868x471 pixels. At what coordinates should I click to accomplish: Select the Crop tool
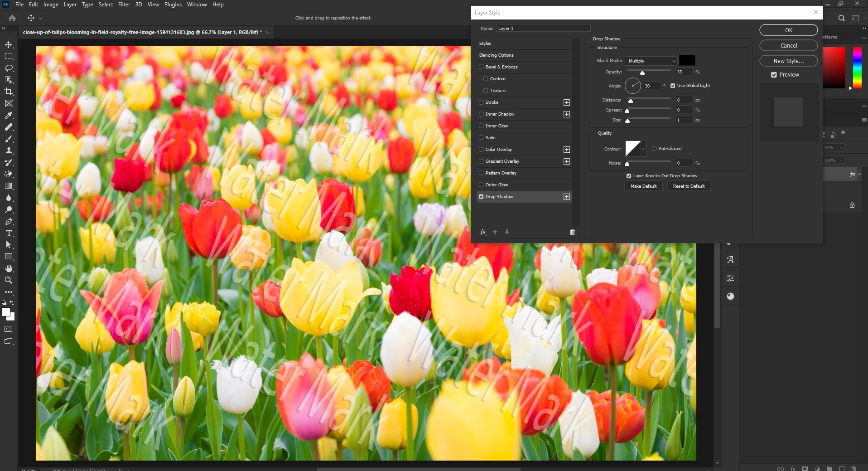[9, 92]
